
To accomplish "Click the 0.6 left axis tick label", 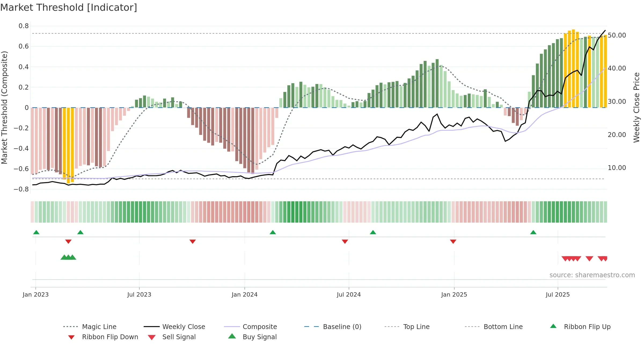I will click(x=24, y=46).
